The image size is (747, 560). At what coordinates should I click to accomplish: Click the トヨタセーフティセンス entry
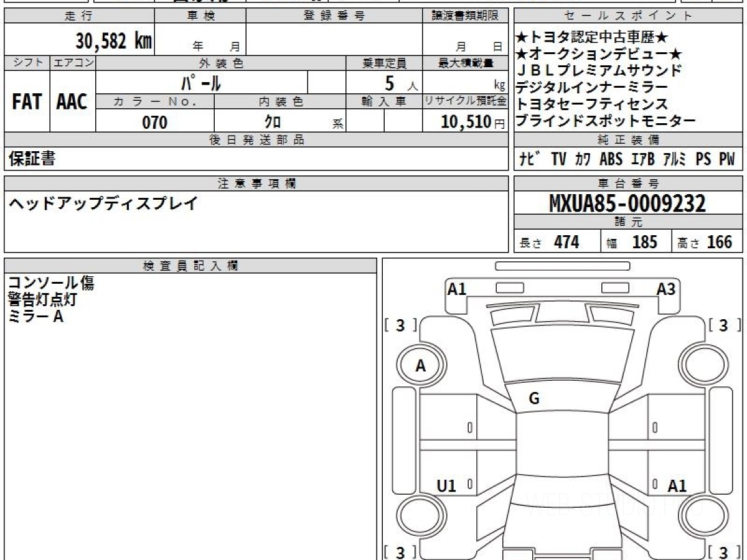coord(592,104)
